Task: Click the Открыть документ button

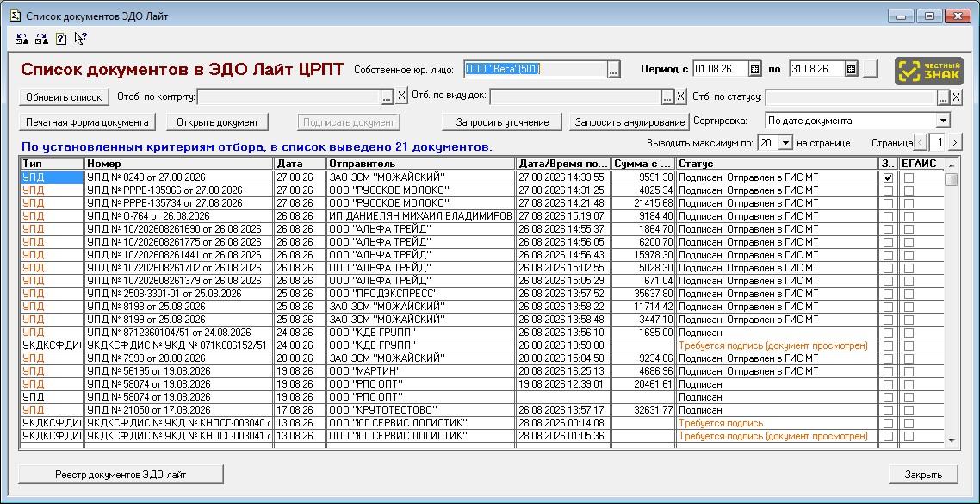Action: (x=217, y=122)
